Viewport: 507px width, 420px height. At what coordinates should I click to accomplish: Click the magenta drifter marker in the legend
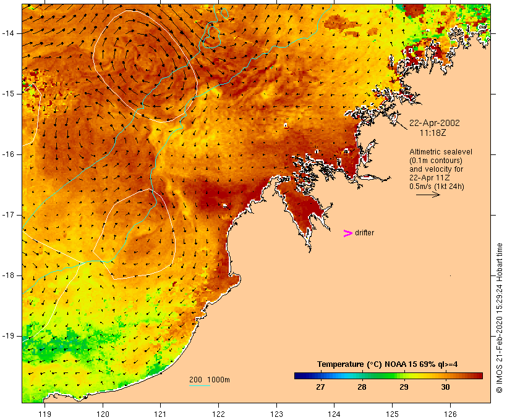coord(348,233)
